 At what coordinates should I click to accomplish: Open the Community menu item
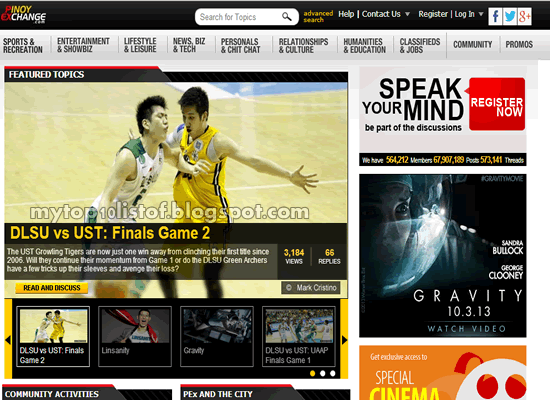(472, 45)
